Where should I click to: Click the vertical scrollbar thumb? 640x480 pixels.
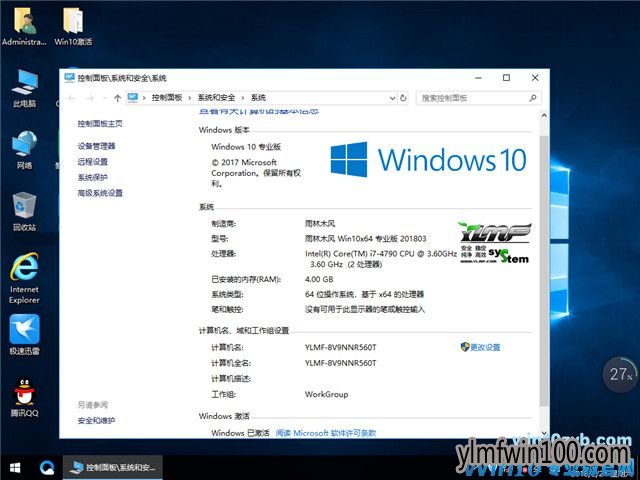coord(544,270)
